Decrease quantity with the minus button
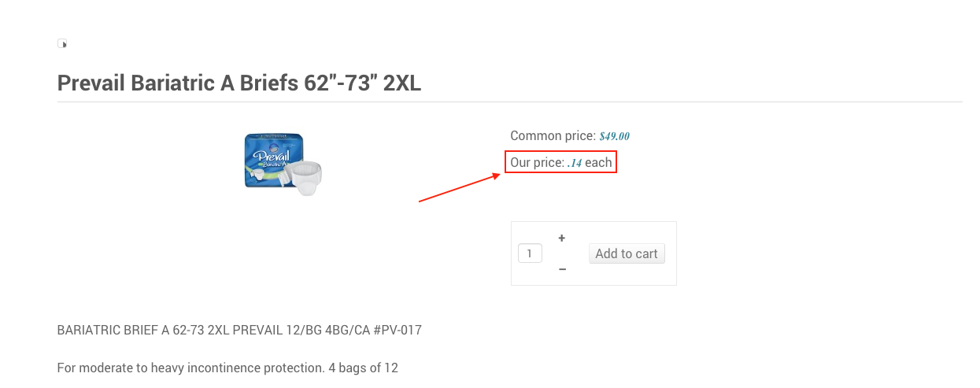980x388 pixels. click(562, 269)
